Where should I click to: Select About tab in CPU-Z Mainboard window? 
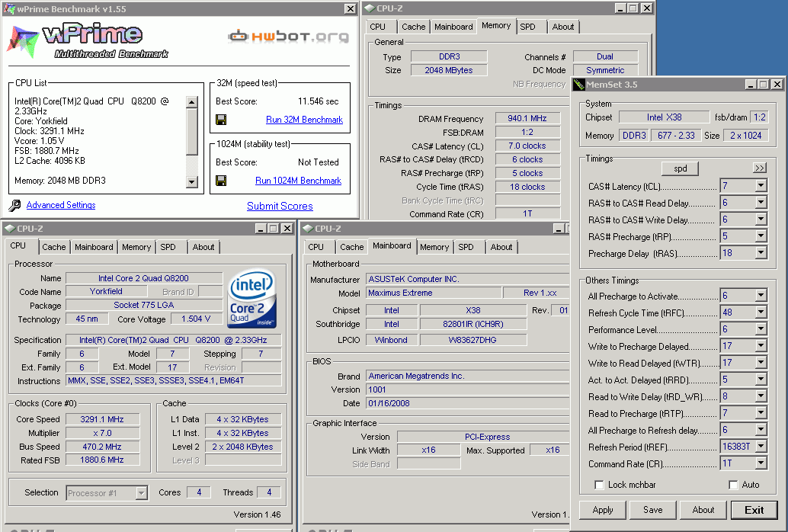501,247
